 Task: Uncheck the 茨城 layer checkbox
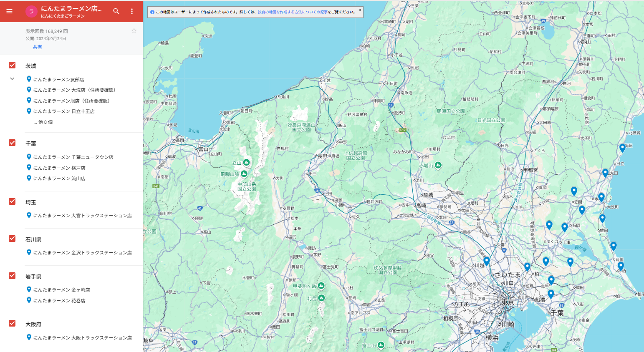[x=12, y=65]
